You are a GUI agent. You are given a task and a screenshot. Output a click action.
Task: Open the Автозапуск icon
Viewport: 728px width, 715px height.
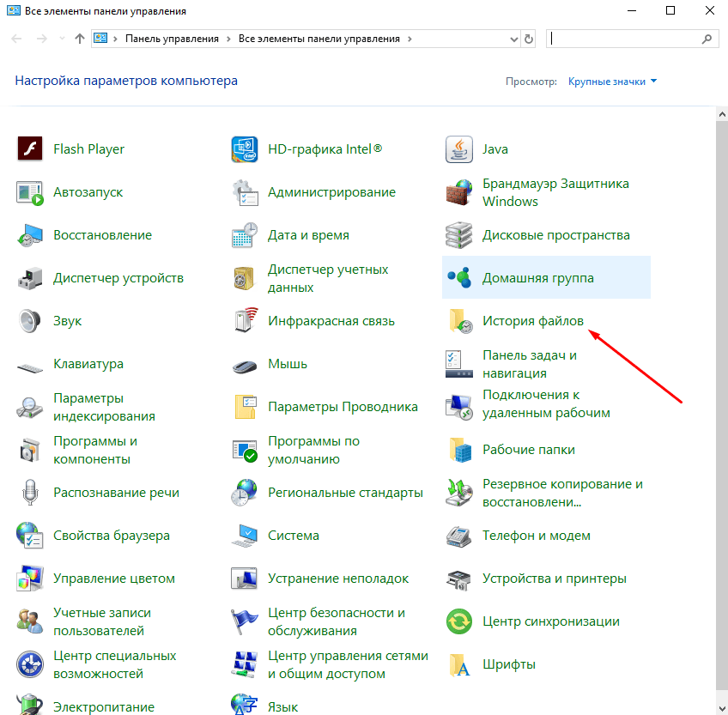click(30, 192)
